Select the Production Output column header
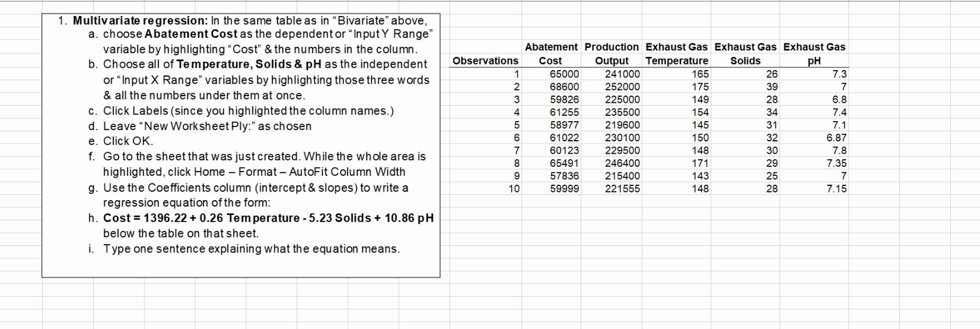980x329 pixels. (x=612, y=53)
